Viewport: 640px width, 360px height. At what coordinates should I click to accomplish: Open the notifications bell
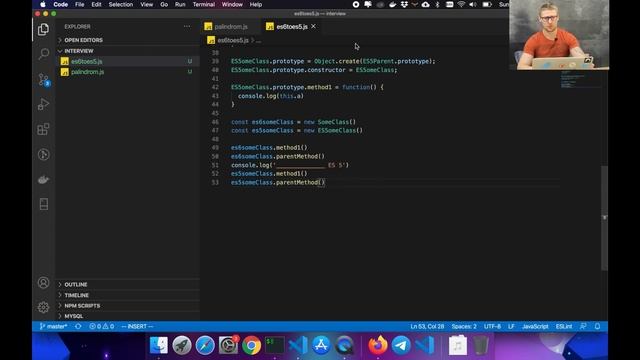597,327
